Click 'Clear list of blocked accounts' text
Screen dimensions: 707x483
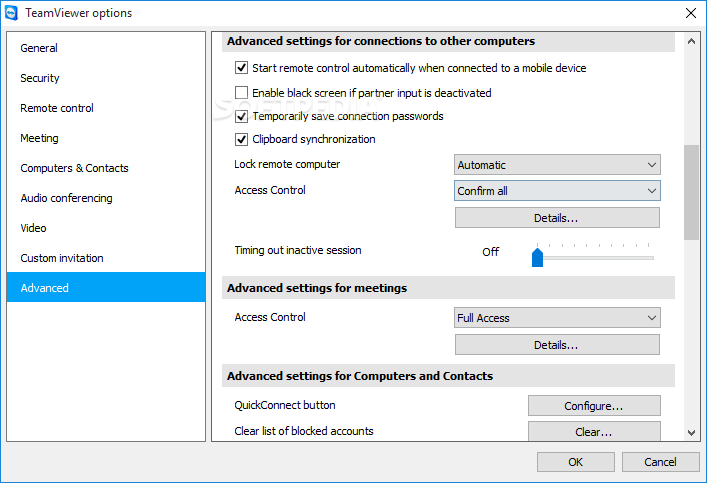tap(303, 431)
